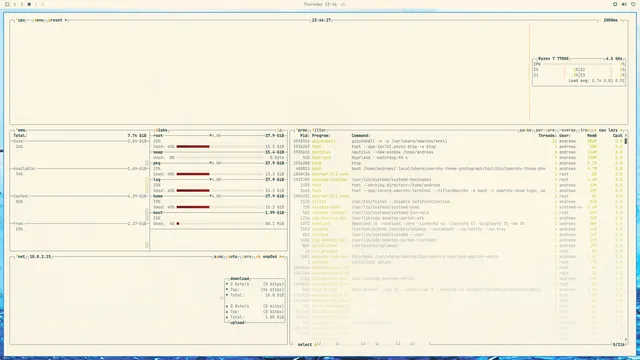Select previous sort column left arrow
Screen dimensions: 640x360
(596, 130)
